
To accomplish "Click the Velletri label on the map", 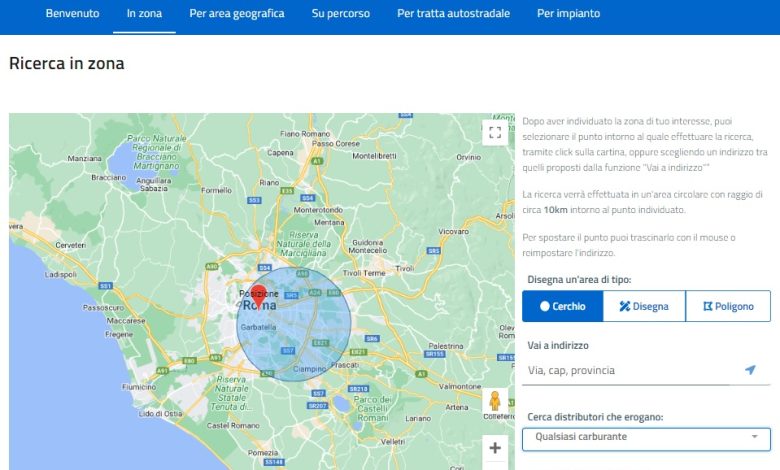I will click(392, 442).
